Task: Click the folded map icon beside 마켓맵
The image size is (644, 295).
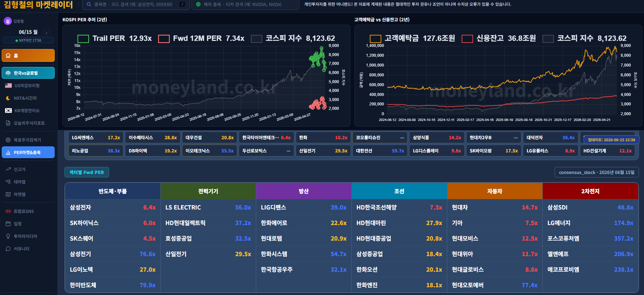Action: click(8, 194)
